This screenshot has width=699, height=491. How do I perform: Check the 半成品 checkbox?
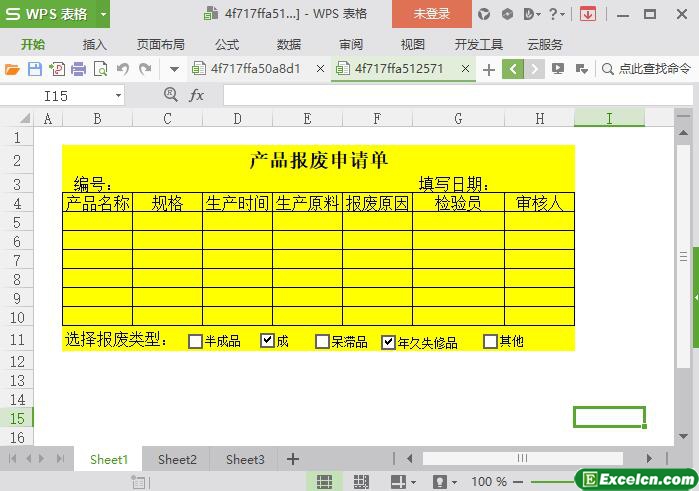195,342
